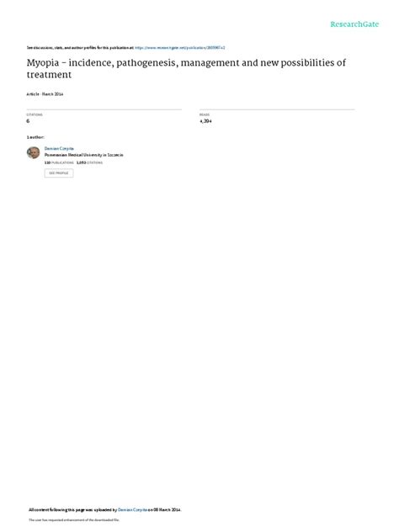The width and height of the screenshot is (399, 532).
Task: Open author name link above the university
Action: (x=59, y=149)
